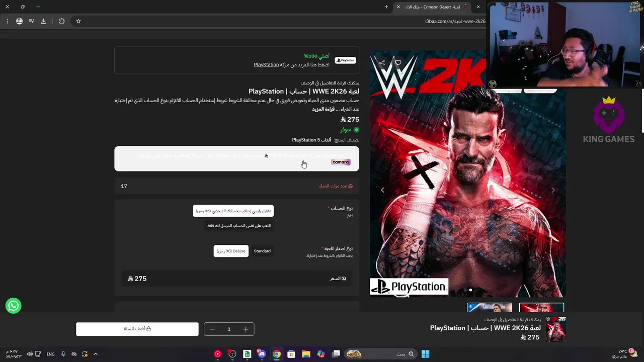Screen dimensions: 644x362
Task: Increase quantity with plus button
Action: click(246, 329)
